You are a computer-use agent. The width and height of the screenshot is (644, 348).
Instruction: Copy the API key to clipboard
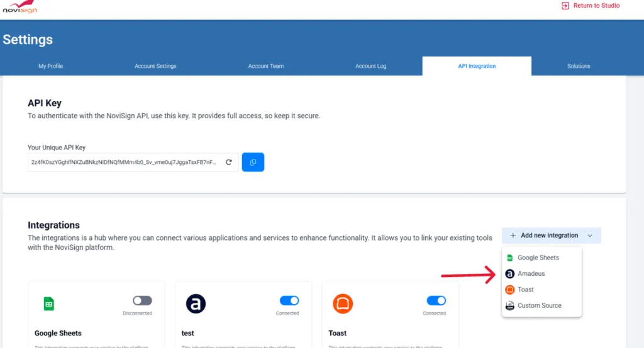click(x=253, y=162)
